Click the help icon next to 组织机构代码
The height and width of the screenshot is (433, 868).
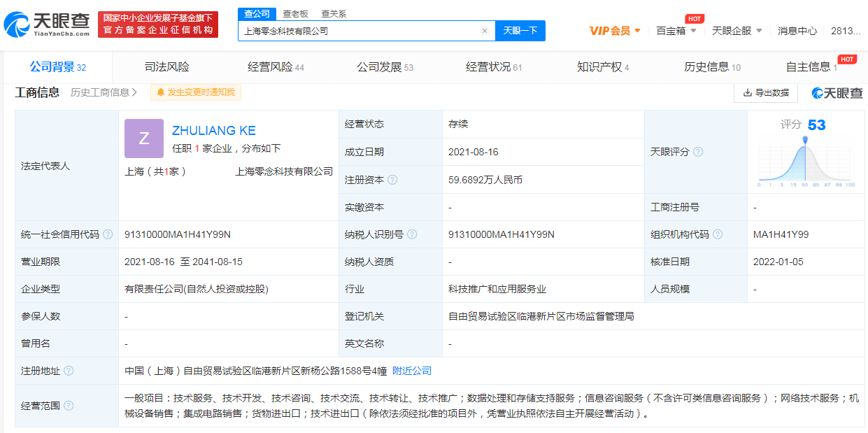[x=717, y=234]
